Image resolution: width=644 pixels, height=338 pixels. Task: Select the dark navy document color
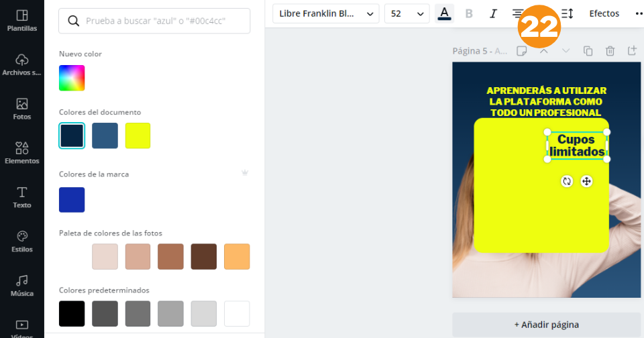tap(72, 135)
